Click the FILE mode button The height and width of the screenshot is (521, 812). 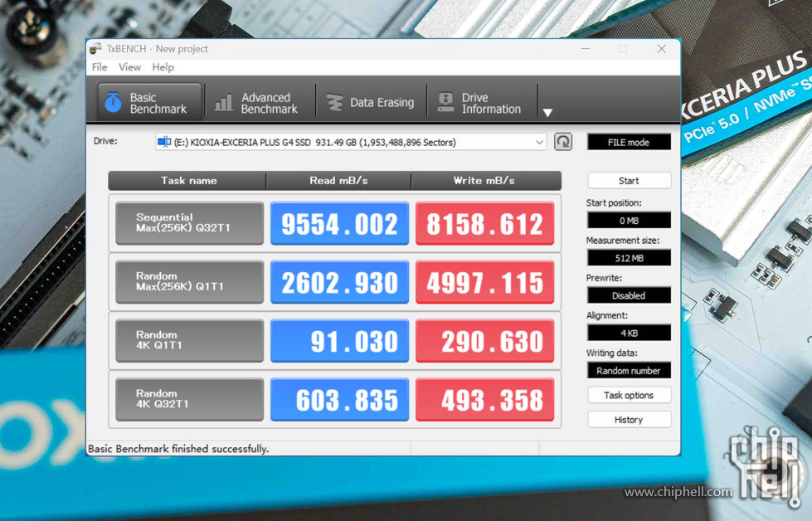[629, 142]
